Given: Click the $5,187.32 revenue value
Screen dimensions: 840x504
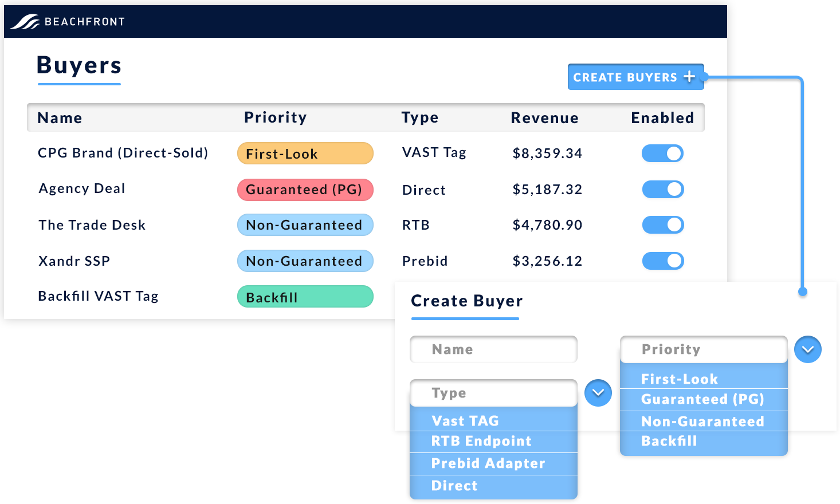Looking at the screenshot, I should pyautogui.click(x=547, y=190).
